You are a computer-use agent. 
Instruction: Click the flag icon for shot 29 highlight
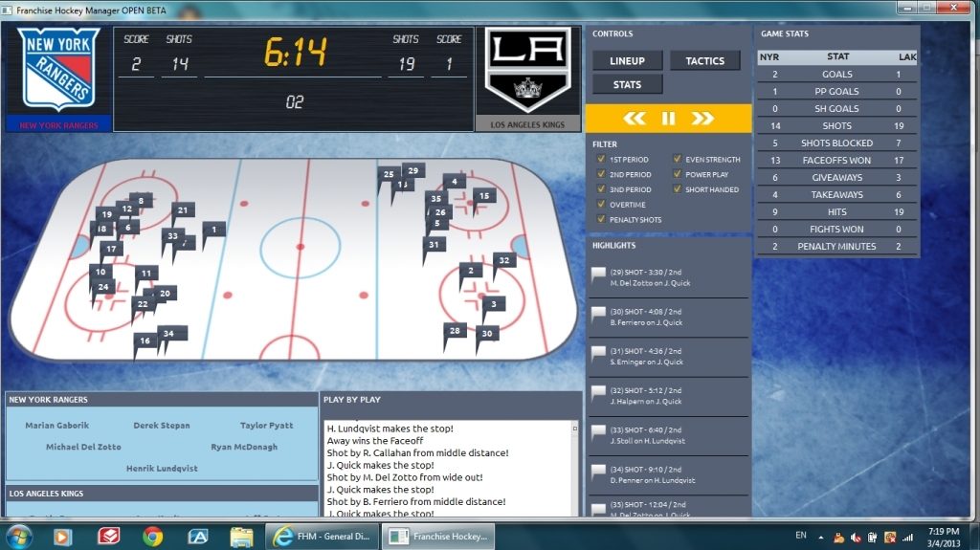pyautogui.click(x=598, y=275)
